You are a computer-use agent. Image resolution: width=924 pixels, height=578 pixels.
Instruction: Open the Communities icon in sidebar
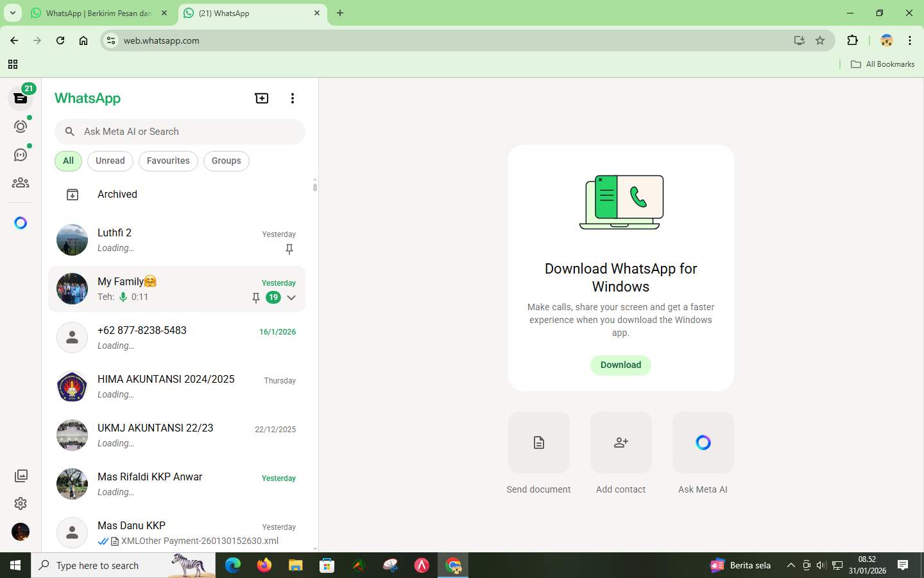21,183
